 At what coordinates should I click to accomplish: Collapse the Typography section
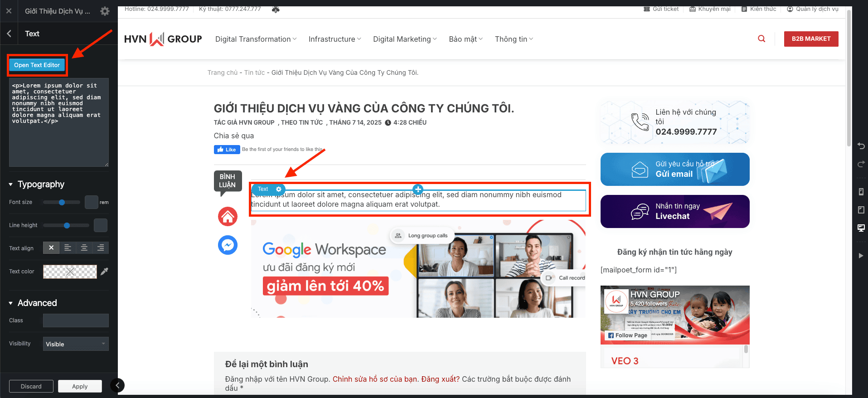[36, 184]
